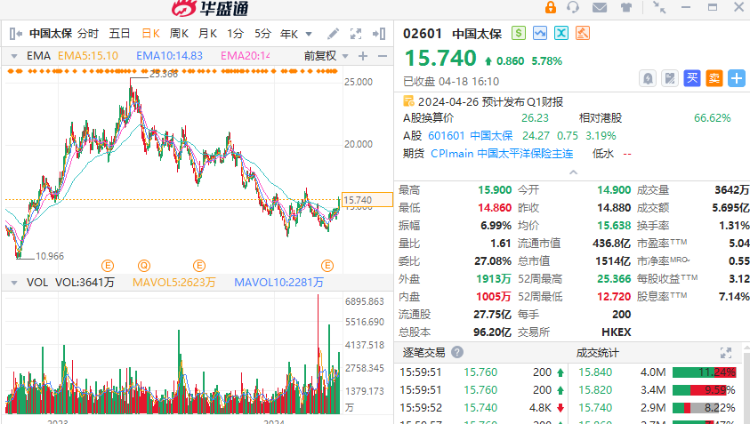This screenshot has width=750, height=424.
Task: Switch chart to 分时 view
Action: [x=88, y=33]
